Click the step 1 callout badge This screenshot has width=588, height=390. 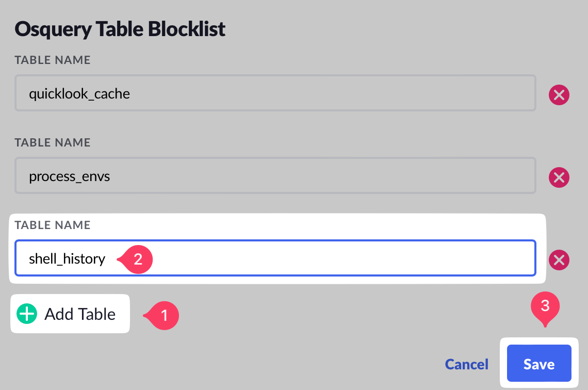click(164, 315)
